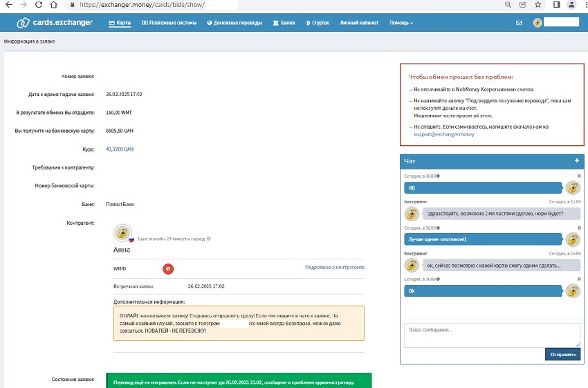
Task: Navigate to Личный кабинет
Action: point(359,23)
